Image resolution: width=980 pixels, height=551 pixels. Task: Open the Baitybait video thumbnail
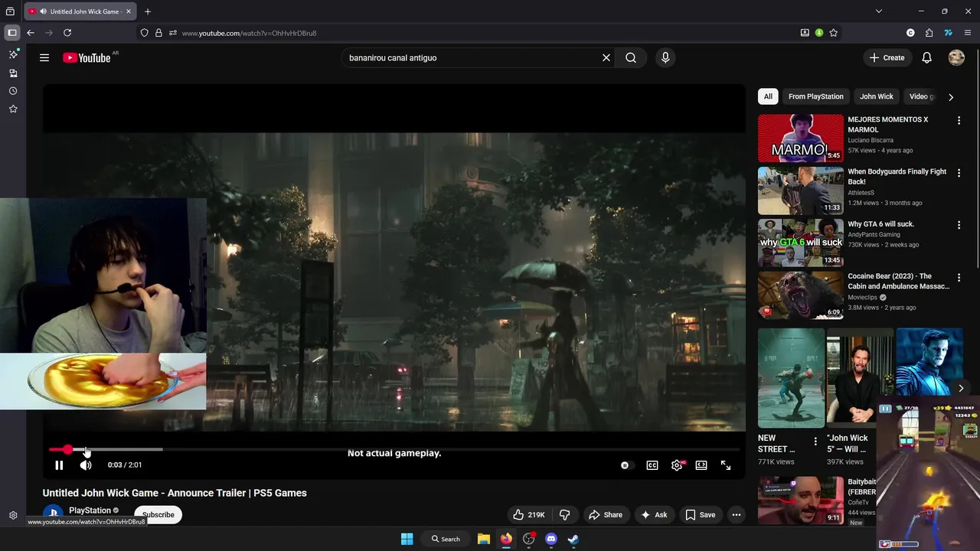point(801,501)
